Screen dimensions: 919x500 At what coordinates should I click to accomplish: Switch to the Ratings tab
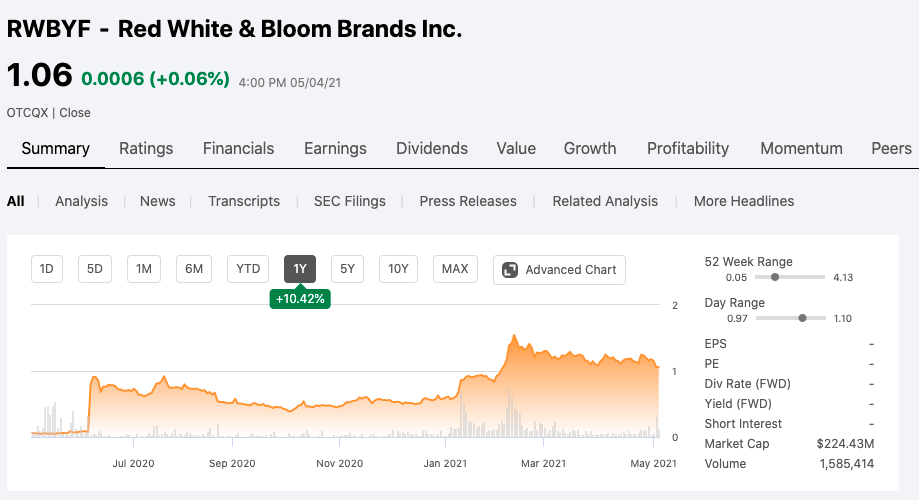(x=146, y=148)
